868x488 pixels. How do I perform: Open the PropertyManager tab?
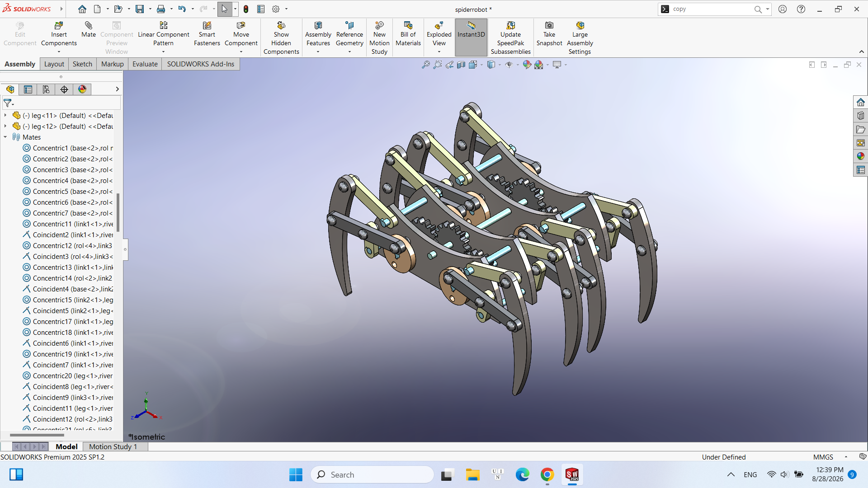[28, 89]
